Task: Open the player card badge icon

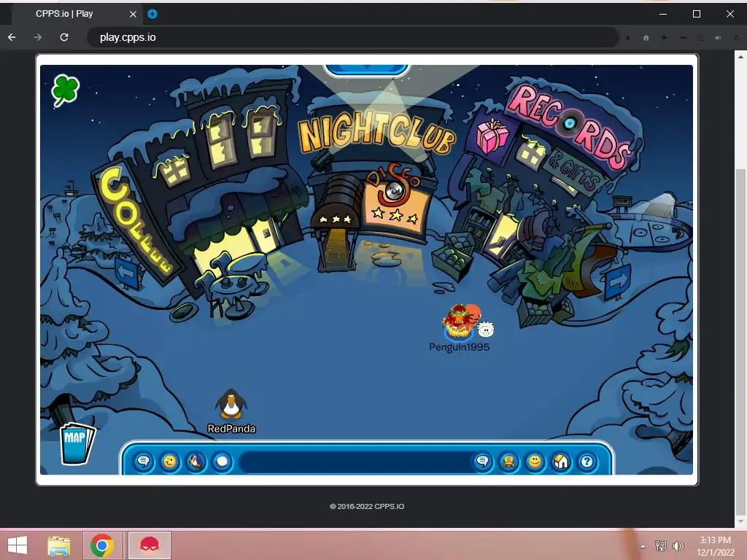Action: [508, 462]
